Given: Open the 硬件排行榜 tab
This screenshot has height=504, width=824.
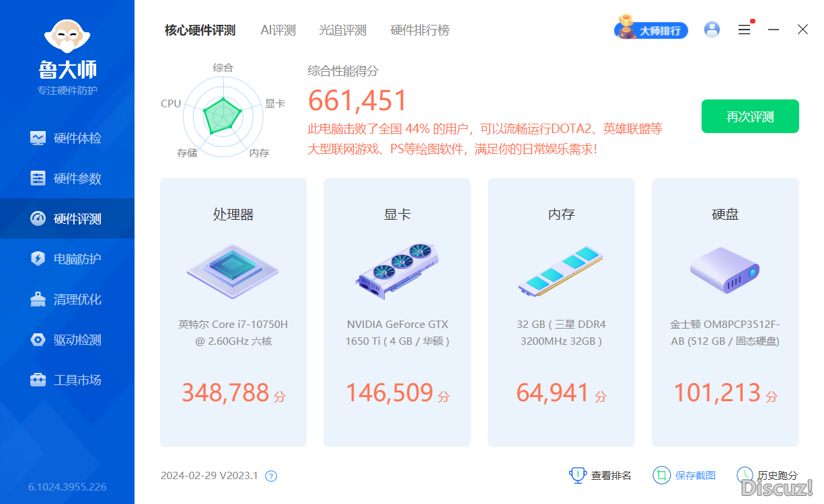Looking at the screenshot, I should 420,30.
